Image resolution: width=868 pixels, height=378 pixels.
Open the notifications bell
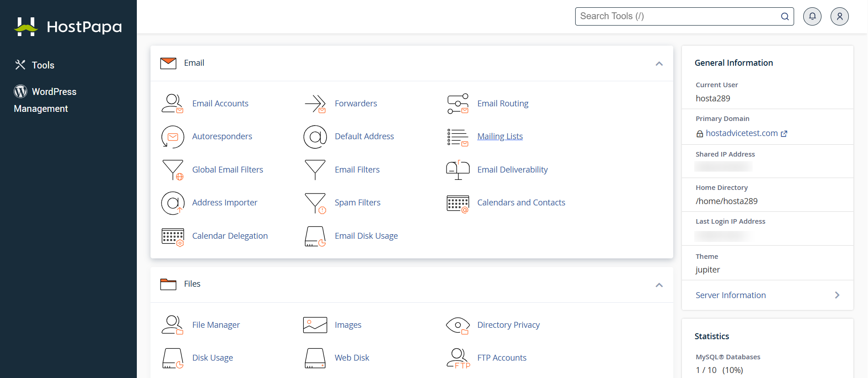812,16
